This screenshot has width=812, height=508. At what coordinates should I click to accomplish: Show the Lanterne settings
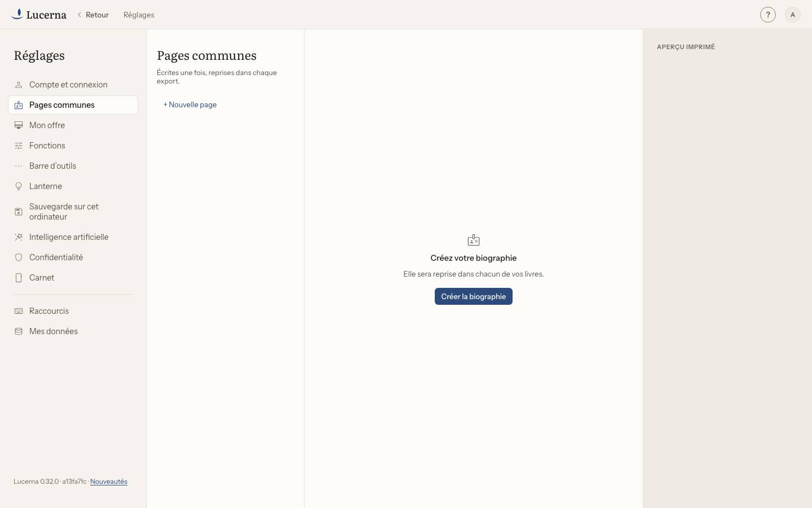pos(73,186)
